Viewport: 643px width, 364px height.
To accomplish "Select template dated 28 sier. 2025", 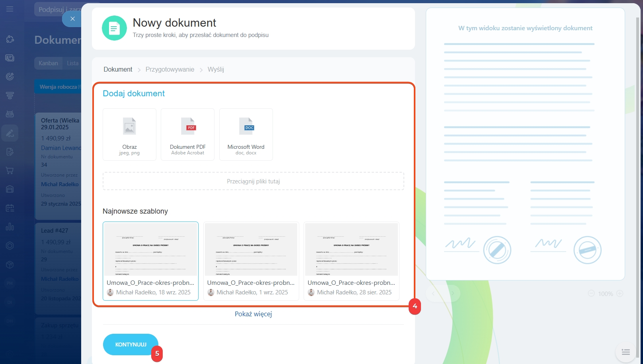I will click(351, 261).
